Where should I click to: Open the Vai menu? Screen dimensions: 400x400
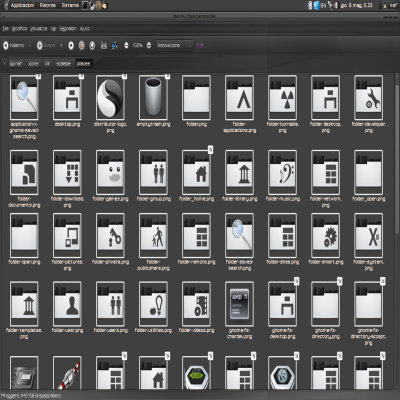click(x=53, y=29)
